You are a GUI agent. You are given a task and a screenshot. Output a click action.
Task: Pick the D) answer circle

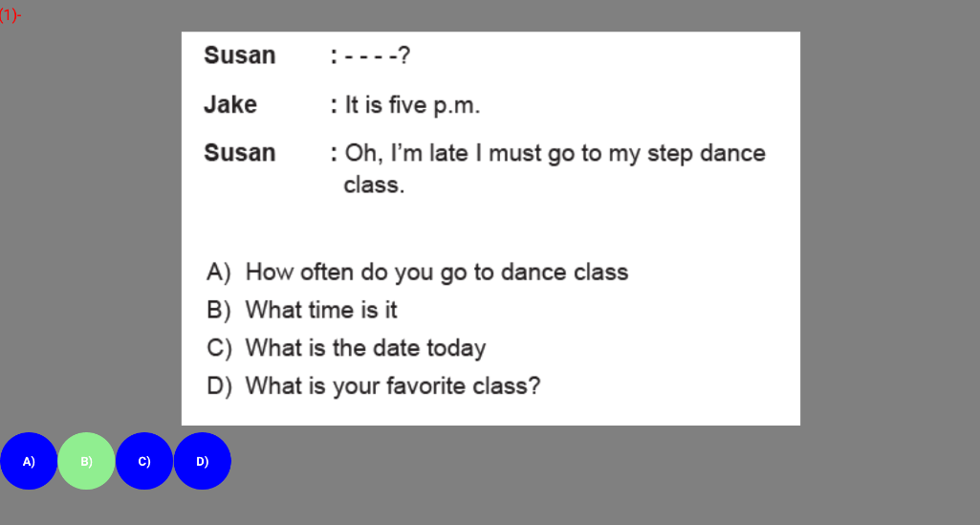point(203,461)
